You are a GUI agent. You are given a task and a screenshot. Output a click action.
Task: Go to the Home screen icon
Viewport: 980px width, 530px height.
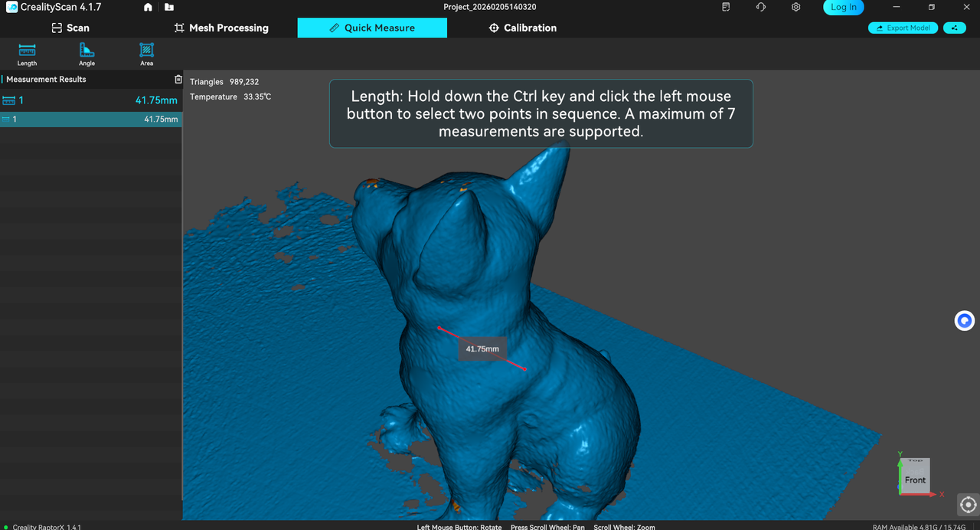148,8
